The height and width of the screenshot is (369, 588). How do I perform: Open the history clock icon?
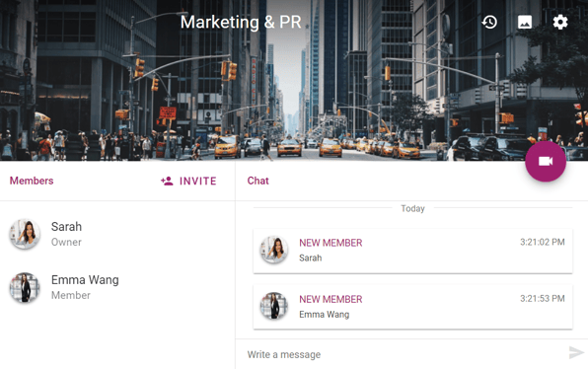489,22
